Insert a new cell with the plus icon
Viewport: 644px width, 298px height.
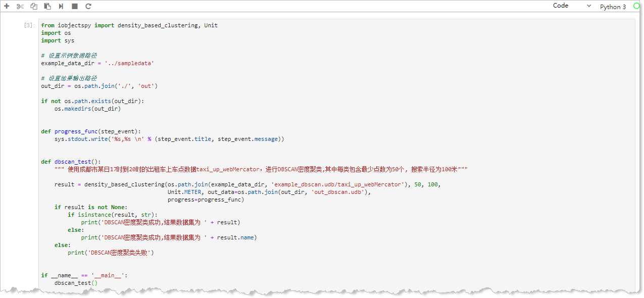tap(7, 7)
